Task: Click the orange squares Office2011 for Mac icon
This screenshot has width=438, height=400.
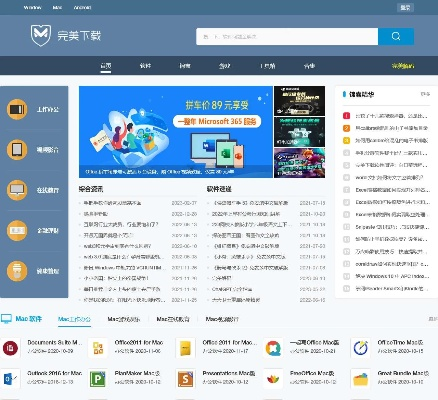Action: [98, 348]
